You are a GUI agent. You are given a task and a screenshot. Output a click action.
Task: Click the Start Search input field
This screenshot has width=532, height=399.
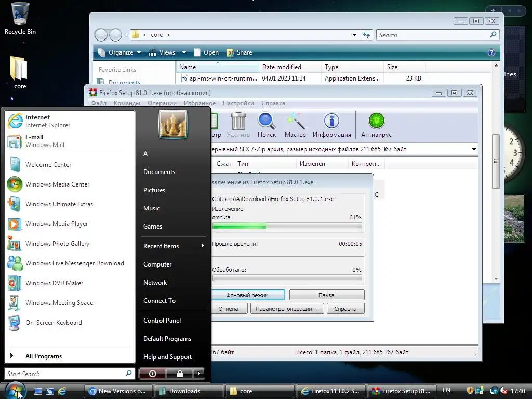(x=70, y=374)
